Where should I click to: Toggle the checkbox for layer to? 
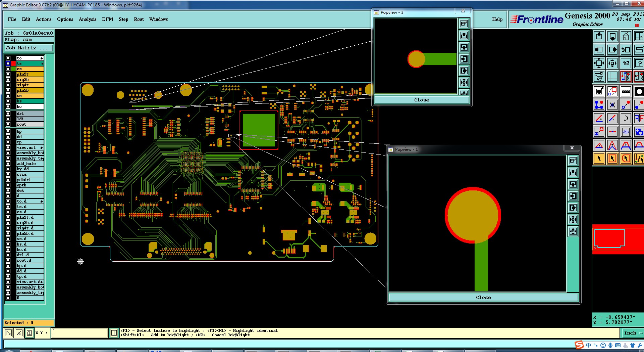[x=8, y=58]
